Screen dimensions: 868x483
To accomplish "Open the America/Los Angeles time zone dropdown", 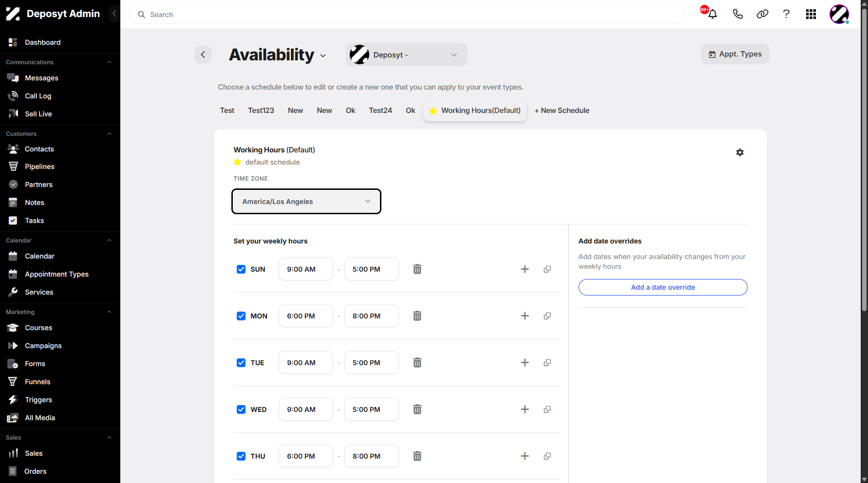I will pos(306,202).
